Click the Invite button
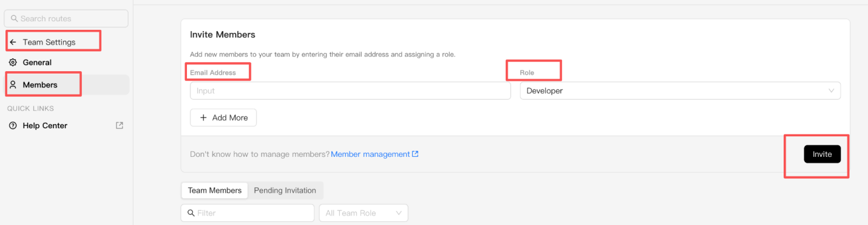 [822, 154]
